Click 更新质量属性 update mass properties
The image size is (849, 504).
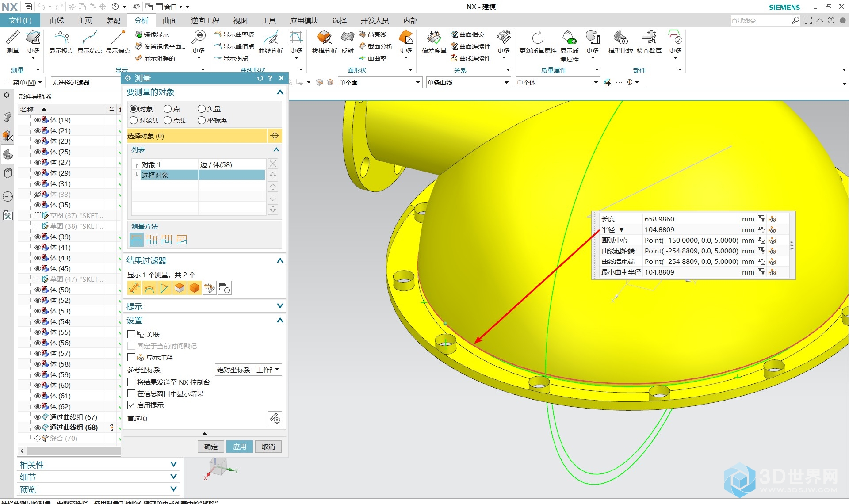pos(538,42)
